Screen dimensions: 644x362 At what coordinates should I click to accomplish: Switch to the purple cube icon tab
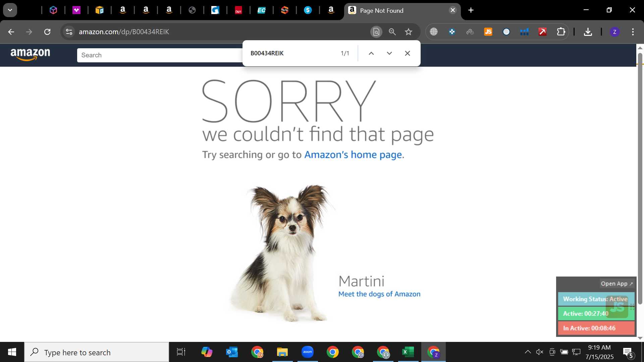tap(53, 10)
